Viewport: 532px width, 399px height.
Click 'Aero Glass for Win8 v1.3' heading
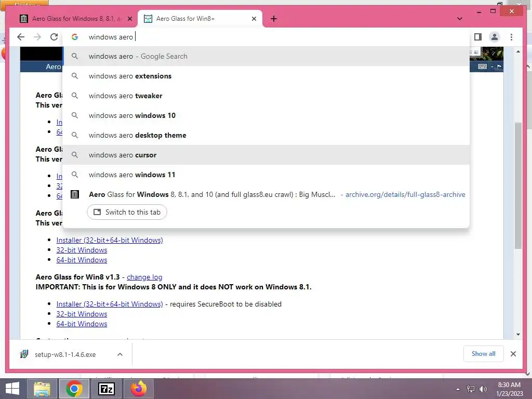click(x=78, y=277)
